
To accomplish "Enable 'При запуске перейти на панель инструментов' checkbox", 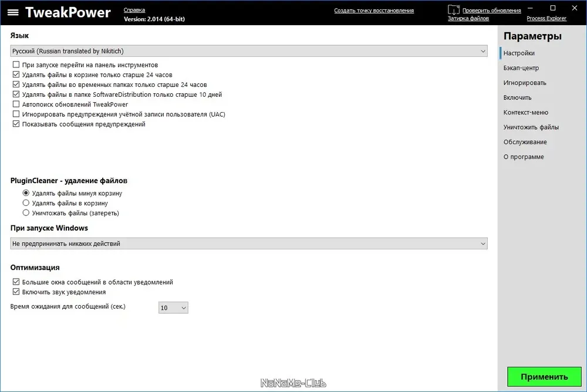I will click(16, 65).
